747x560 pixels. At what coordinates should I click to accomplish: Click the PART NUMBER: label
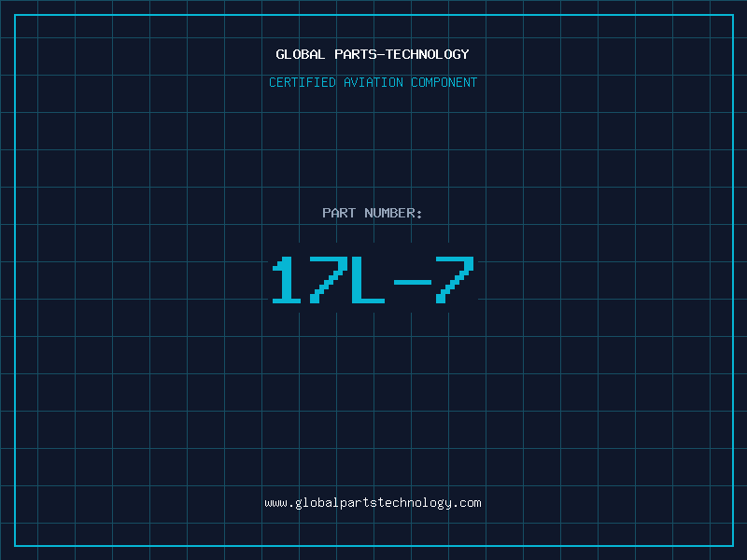pos(373,213)
